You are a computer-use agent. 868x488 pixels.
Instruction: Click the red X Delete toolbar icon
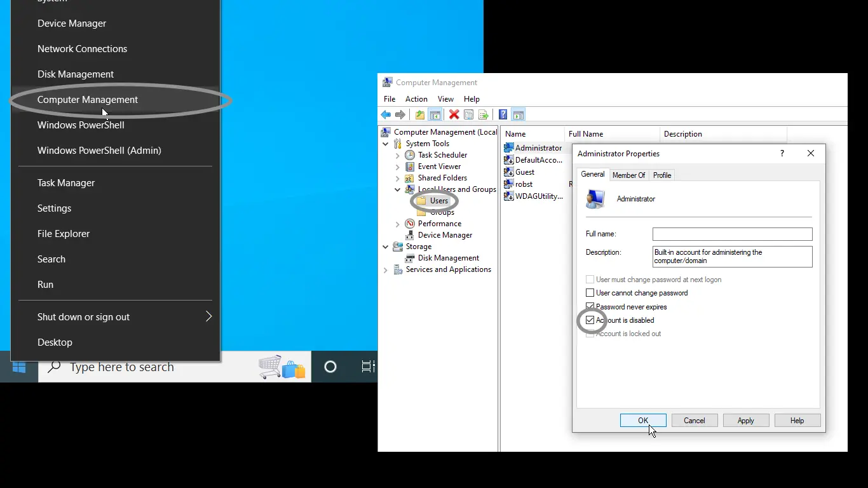(x=454, y=115)
